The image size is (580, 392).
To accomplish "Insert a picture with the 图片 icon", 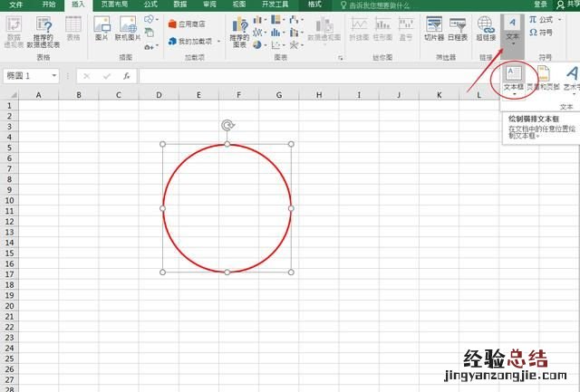I will [101, 28].
